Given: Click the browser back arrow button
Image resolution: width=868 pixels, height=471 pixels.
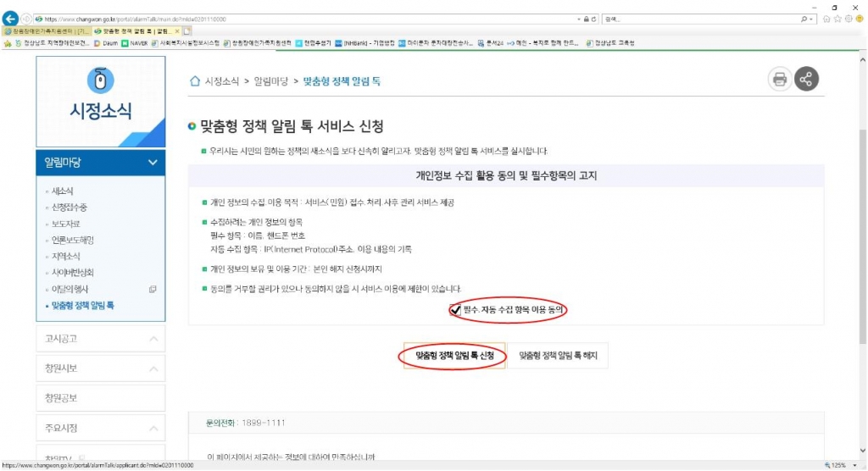Looking at the screenshot, I should tap(10, 19).
